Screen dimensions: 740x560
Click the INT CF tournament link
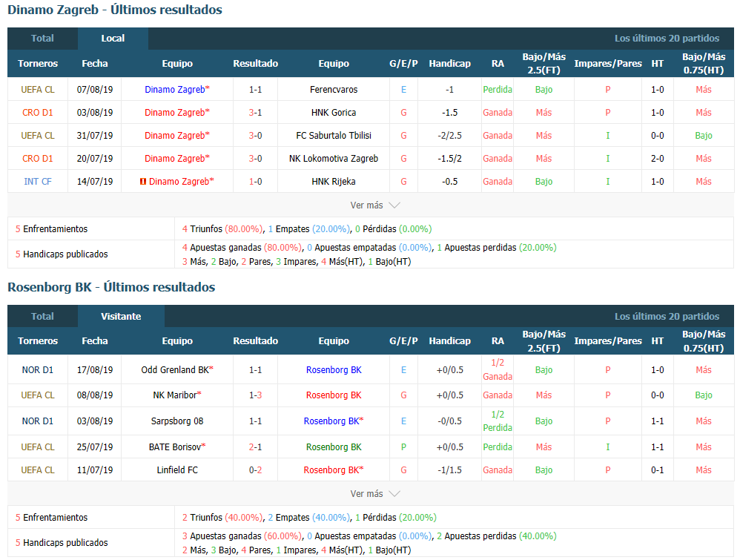(38, 182)
